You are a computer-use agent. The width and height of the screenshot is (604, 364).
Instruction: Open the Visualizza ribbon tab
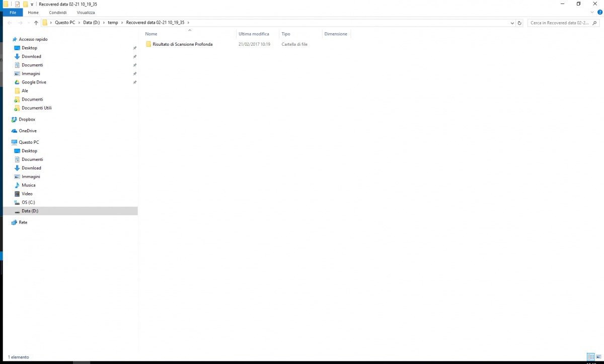86,13
